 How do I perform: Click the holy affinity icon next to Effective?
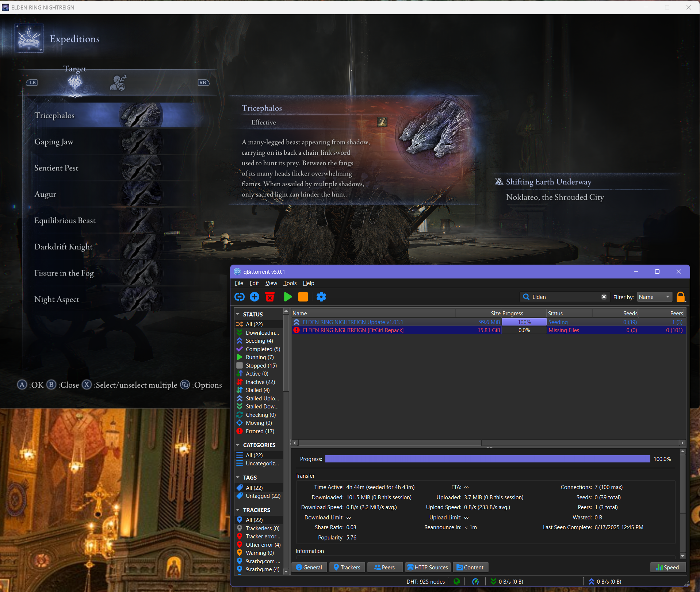pos(382,122)
